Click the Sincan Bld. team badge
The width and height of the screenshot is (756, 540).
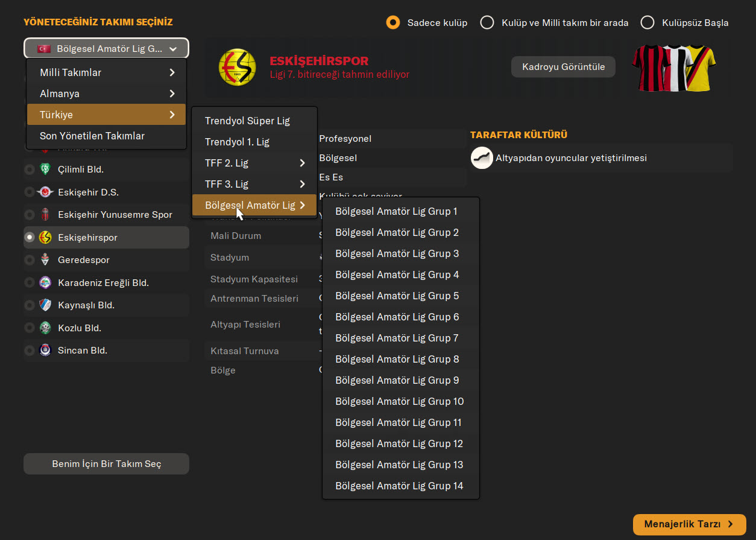click(x=45, y=351)
